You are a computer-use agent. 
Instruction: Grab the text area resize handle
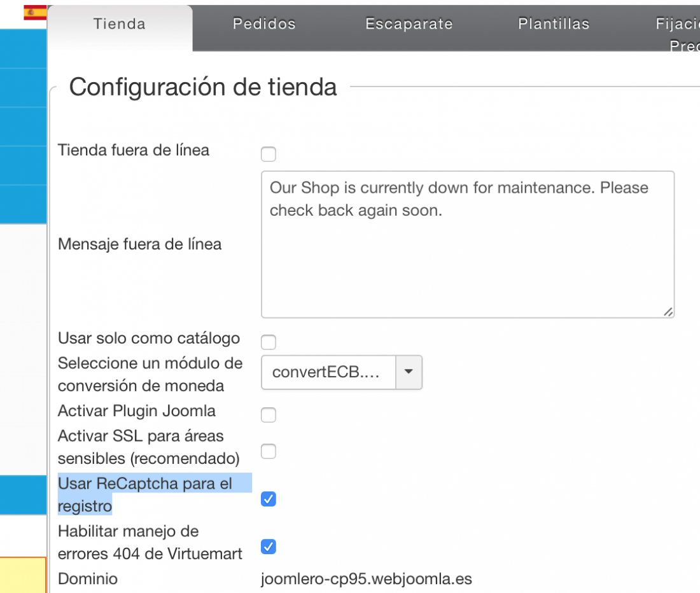point(668,312)
